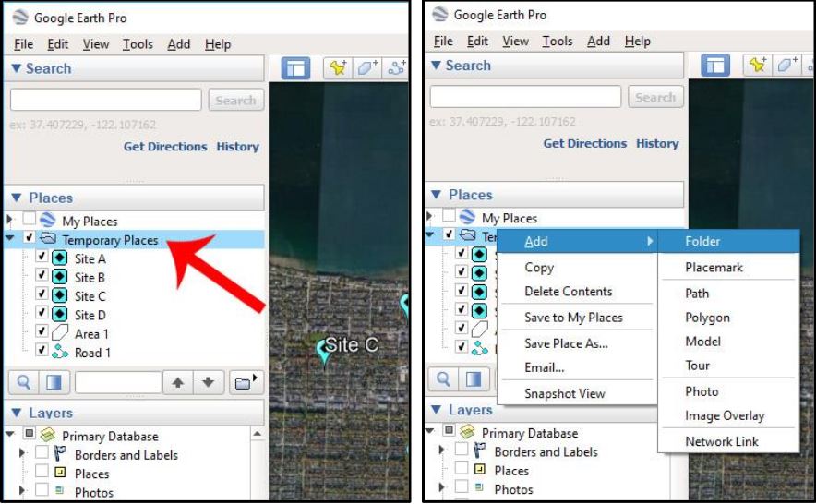
Task: Check the My Places checkbox in left window
Action: point(30,219)
